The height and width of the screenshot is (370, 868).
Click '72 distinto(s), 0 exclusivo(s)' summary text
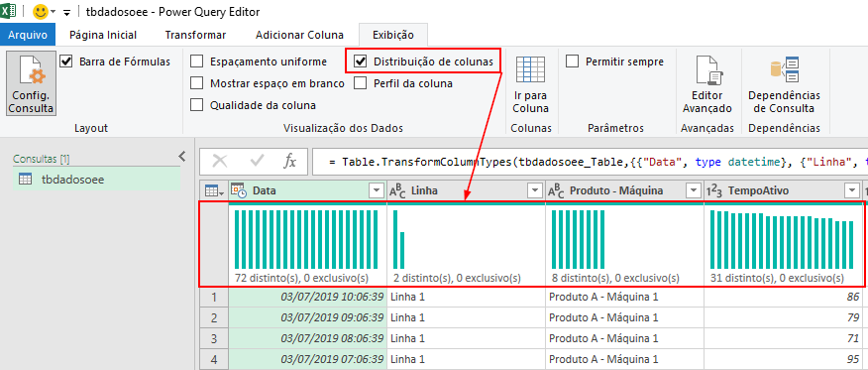pos(301,278)
